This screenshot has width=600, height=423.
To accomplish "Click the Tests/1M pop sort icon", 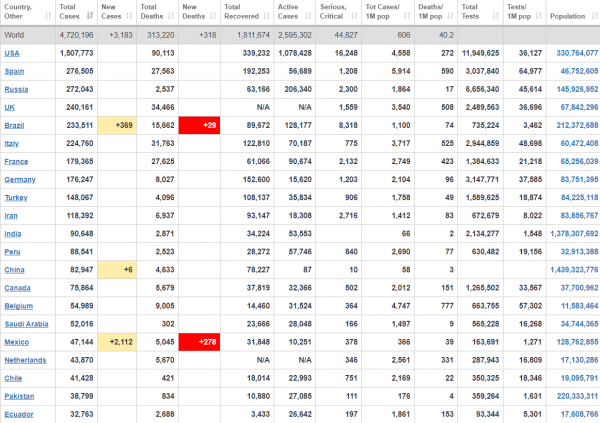I will point(539,16).
